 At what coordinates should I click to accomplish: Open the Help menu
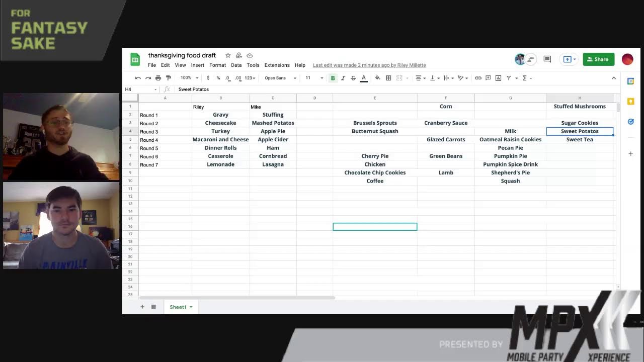pos(300,65)
